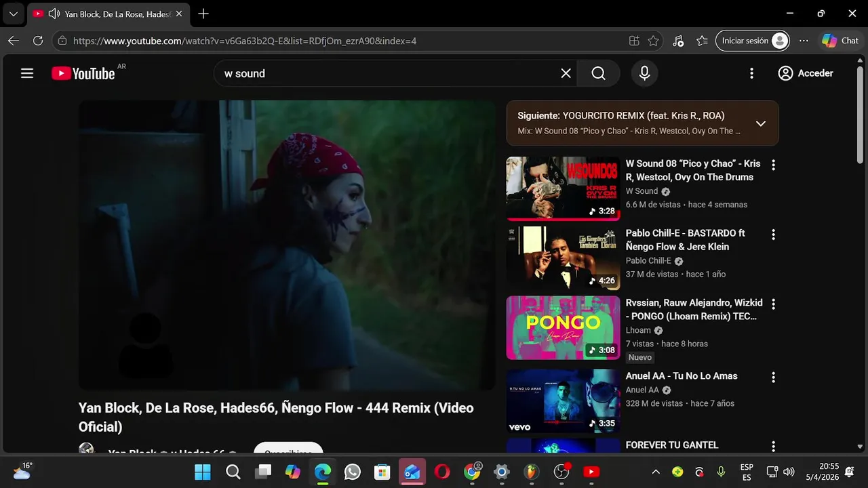Open WhatsApp from the taskbar
Image resolution: width=868 pixels, height=488 pixels.
[352, 472]
